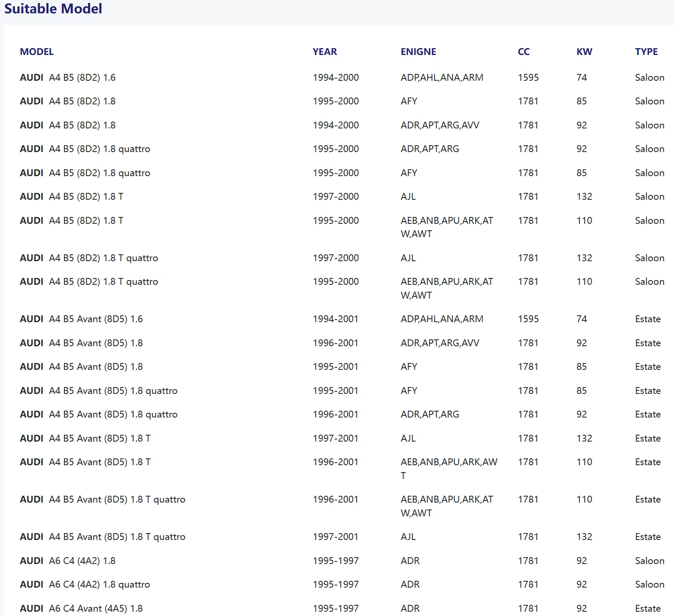Select the YEAR column header
Viewport: 674px width, 616px height.
(x=325, y=52)
